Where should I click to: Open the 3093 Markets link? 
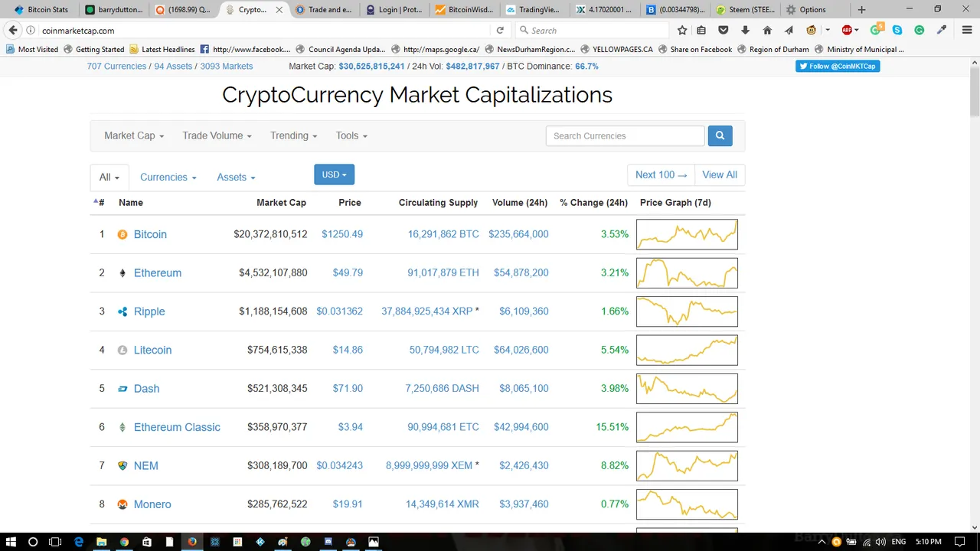[x=227, y=66]
